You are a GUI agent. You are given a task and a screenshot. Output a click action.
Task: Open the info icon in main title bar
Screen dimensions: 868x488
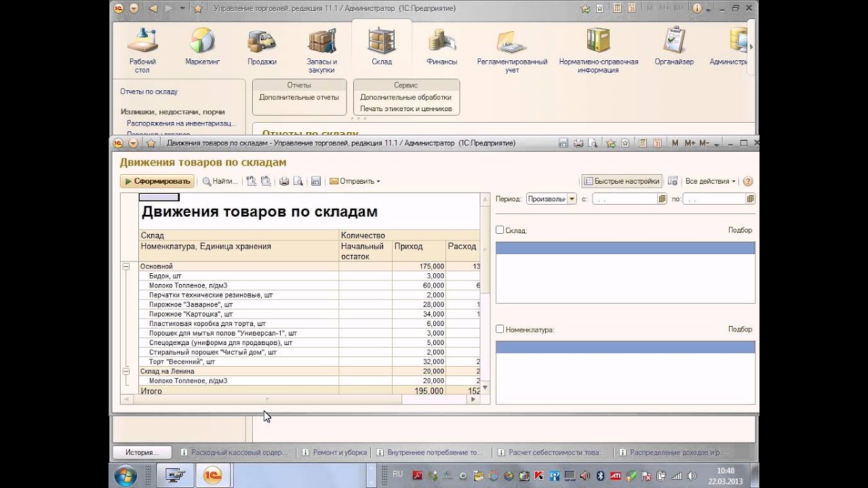click(x=697, y=8)
